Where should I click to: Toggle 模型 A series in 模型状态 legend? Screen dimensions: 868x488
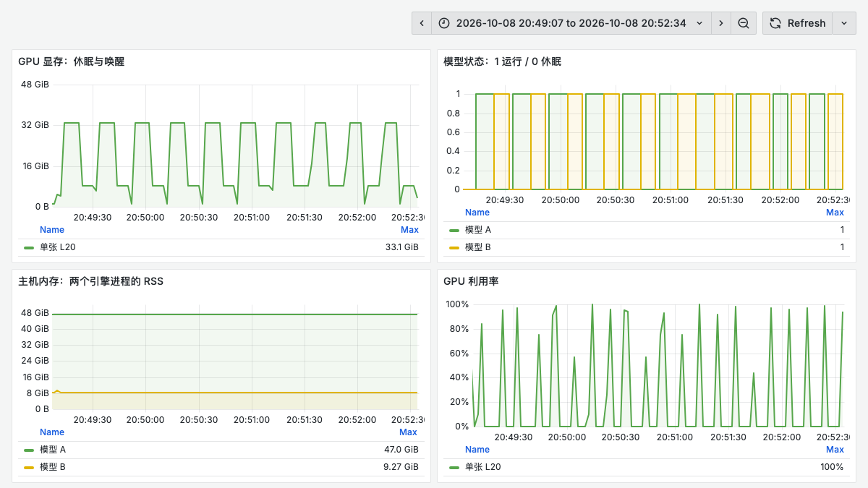tap(478, 230)
